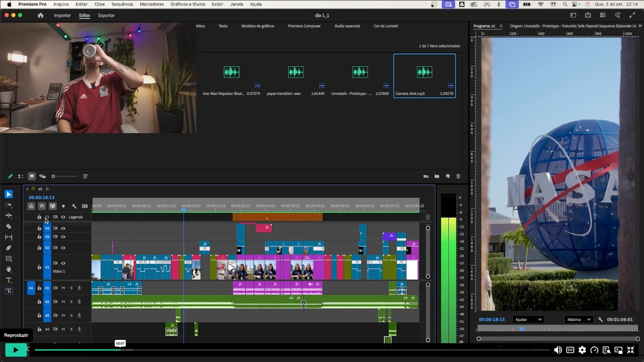The image size is (644, 362).
Task: Toggle visibility eye on track V4
Action: coord(63,228)
